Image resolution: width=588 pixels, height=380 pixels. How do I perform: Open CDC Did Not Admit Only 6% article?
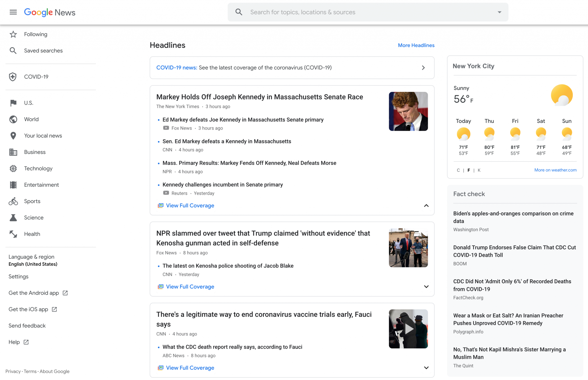point(512,285)
